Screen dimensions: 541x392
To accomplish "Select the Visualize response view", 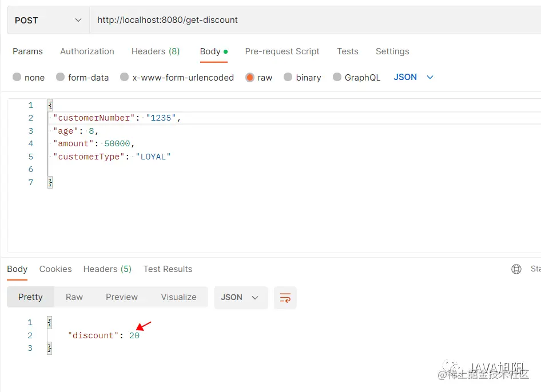I will point(179,297).
